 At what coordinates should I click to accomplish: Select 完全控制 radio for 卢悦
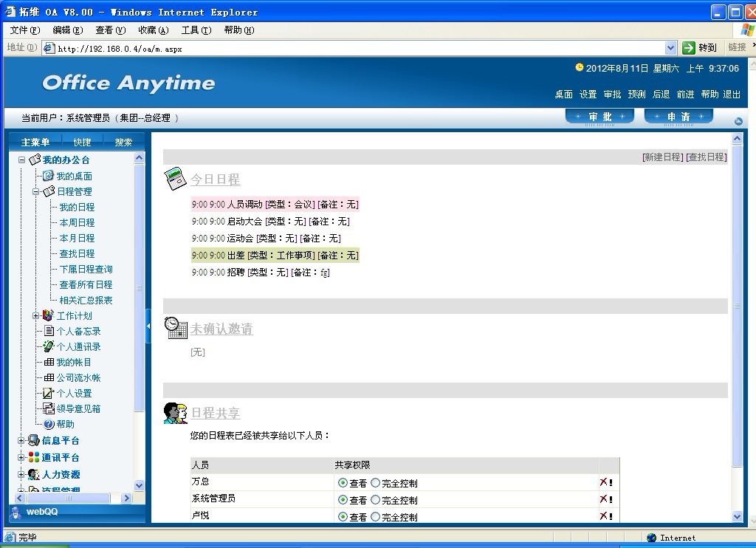pyautogui.click(x=376, y=517)
